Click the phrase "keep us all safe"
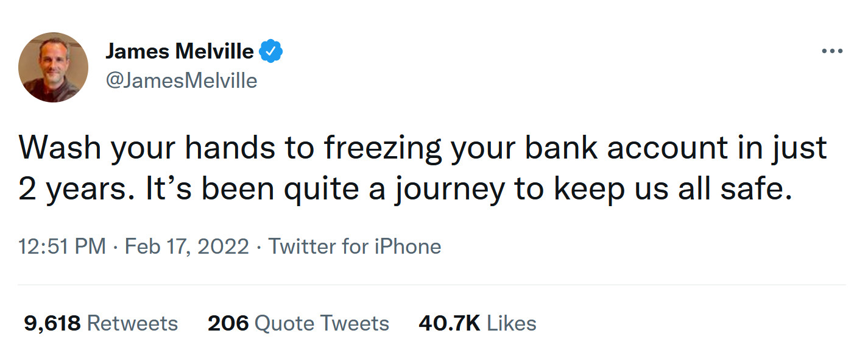The image size is (868, 358). tap(672, 190)
